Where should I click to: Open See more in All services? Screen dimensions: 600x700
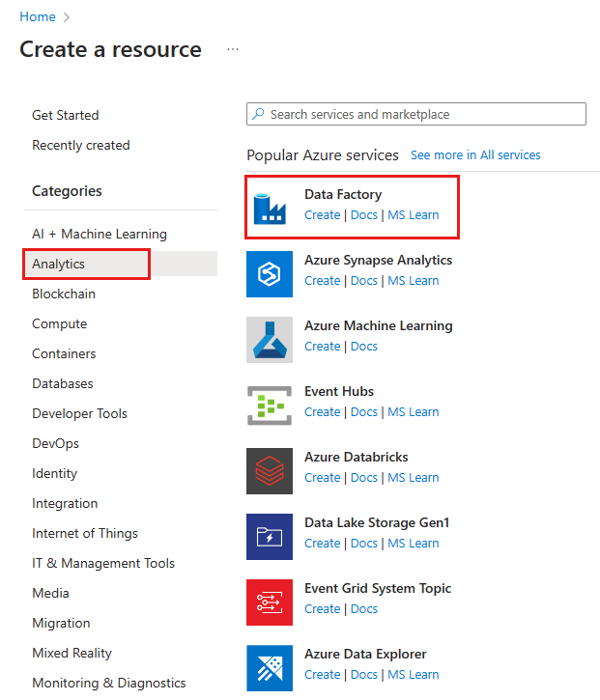(475, 154)
